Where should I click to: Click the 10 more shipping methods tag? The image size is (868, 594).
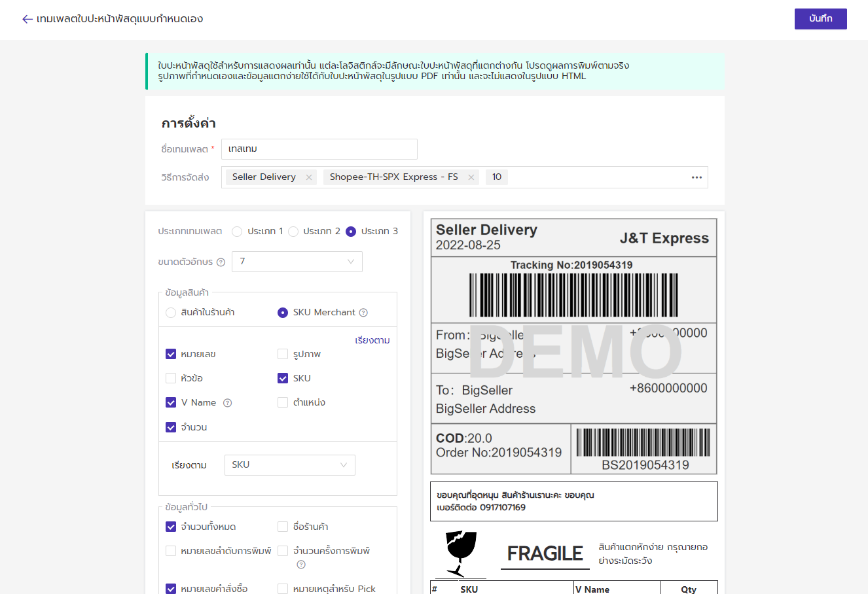tap(497, 177)
